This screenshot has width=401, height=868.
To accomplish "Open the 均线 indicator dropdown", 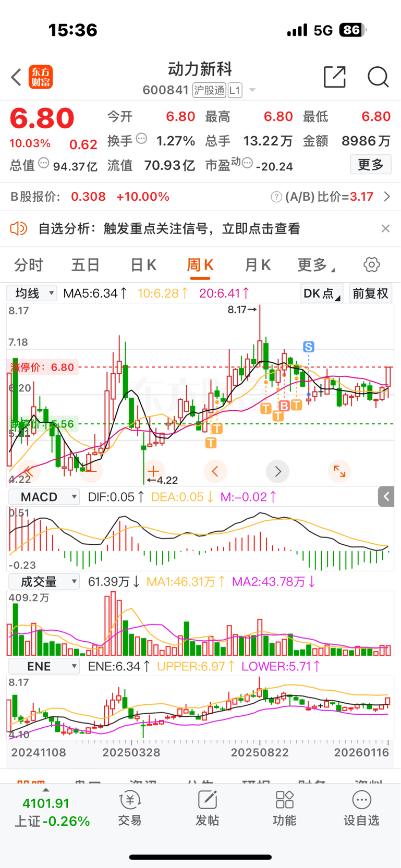I will point(32,293).
